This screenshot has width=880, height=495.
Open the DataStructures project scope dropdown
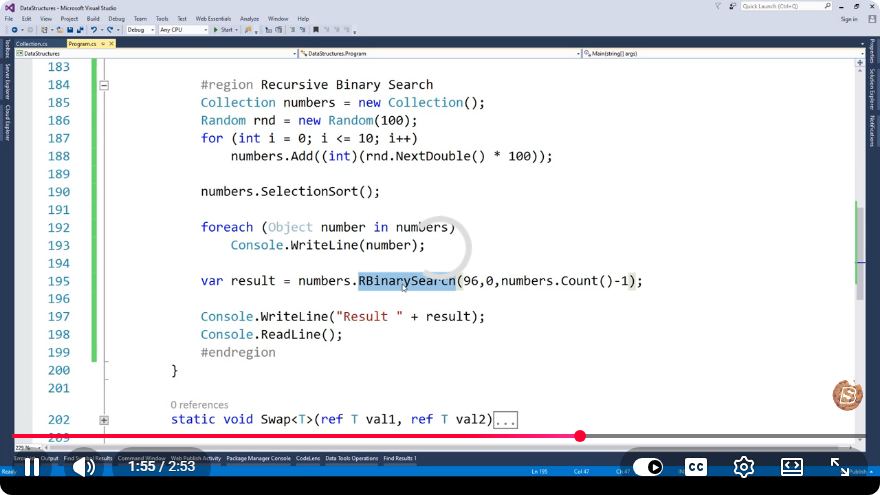156,53
